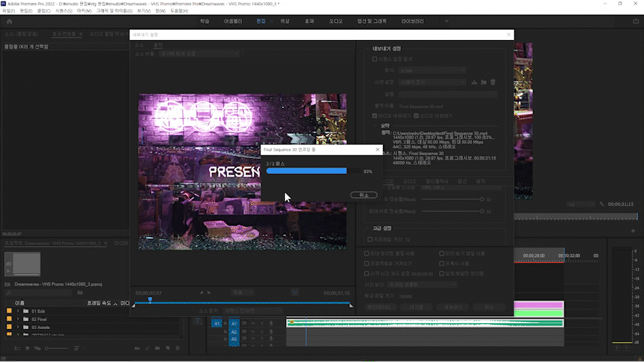
Task: Switch project panel to list view icon
Action: [17, 348]
